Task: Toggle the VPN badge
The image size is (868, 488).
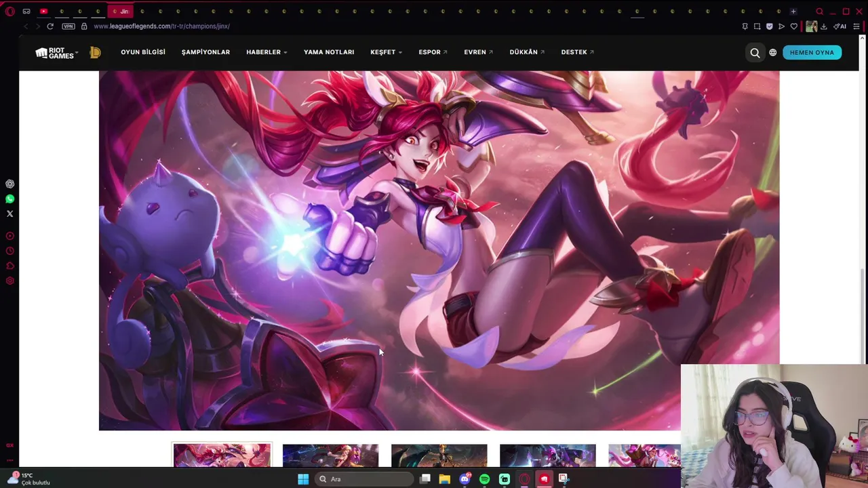Action: click(68, 26)
